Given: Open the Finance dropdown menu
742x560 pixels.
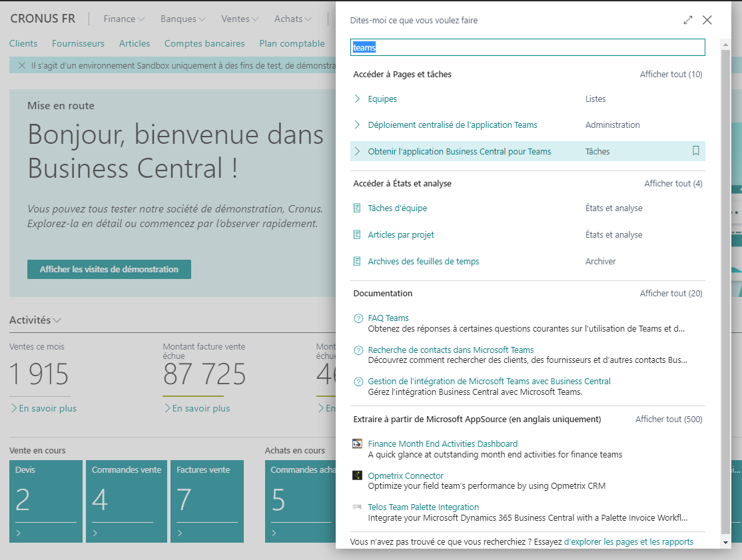Looking at the screenshot, I should point(124,19).
